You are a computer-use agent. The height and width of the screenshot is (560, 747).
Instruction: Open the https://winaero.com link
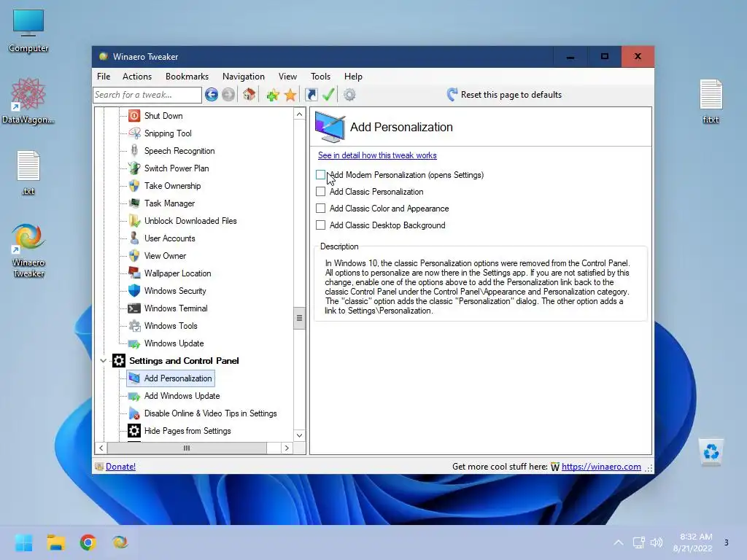click(x=601, y=467)
